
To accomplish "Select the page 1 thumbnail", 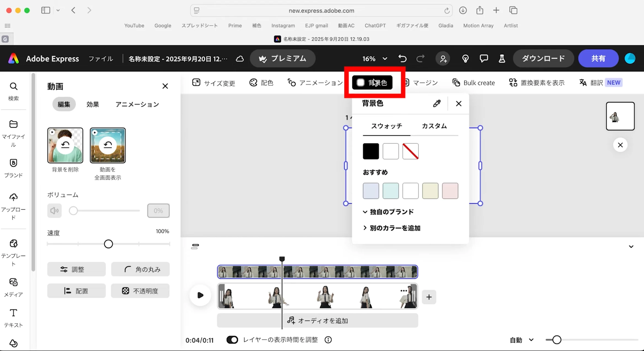I will point(620,116).
